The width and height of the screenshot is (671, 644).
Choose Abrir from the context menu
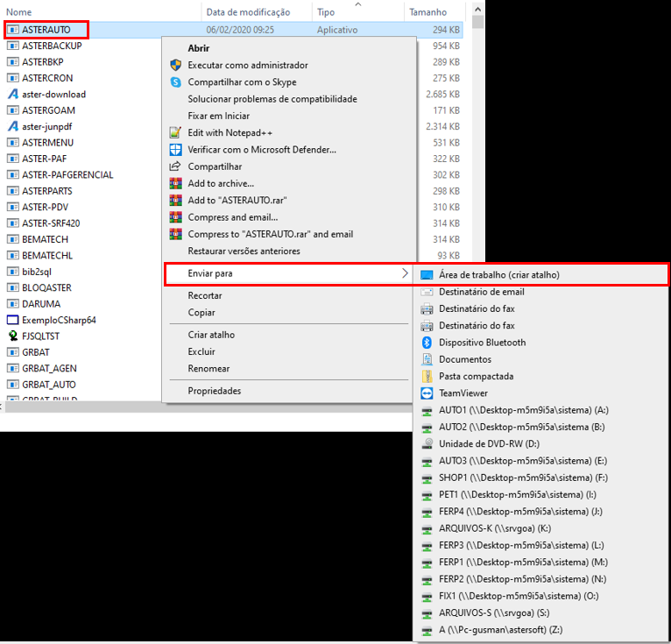pyautogui.click(x=288, y=48)
